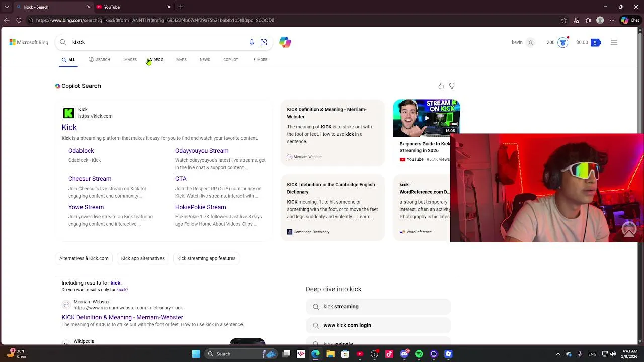Open the Kick main result link
This screenshot has width=644, height=362.
(x=69, y=127)
